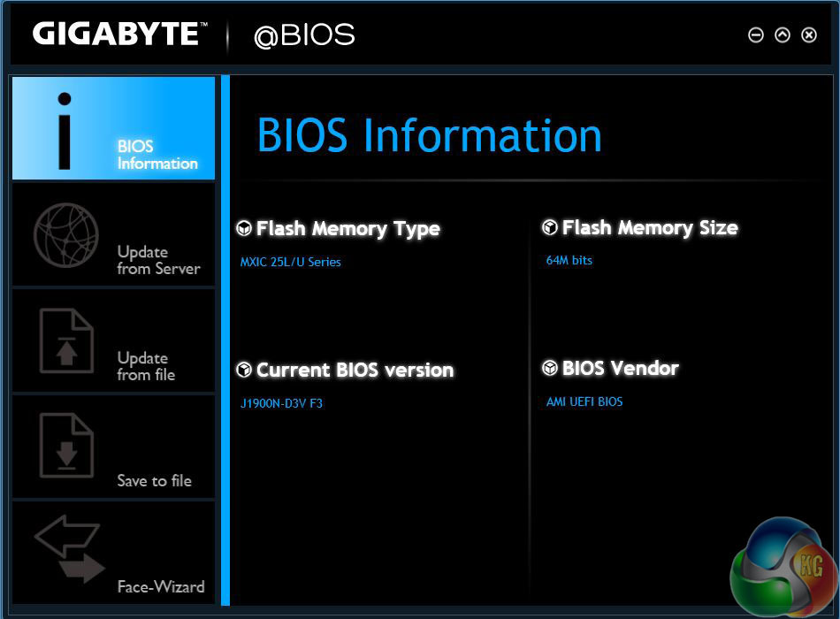Click the large "i" information icon
Image resolution: width=840 pixels, height=619 pixels.
pyautogui.click(x=64, y=129)
